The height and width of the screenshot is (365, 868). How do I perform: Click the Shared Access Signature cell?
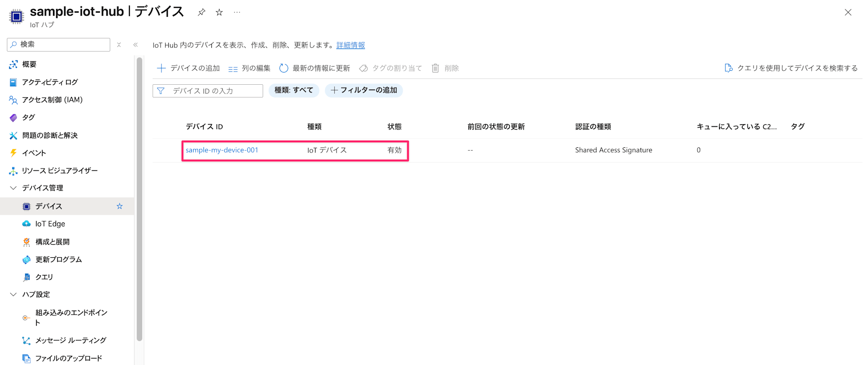(614, 150)
